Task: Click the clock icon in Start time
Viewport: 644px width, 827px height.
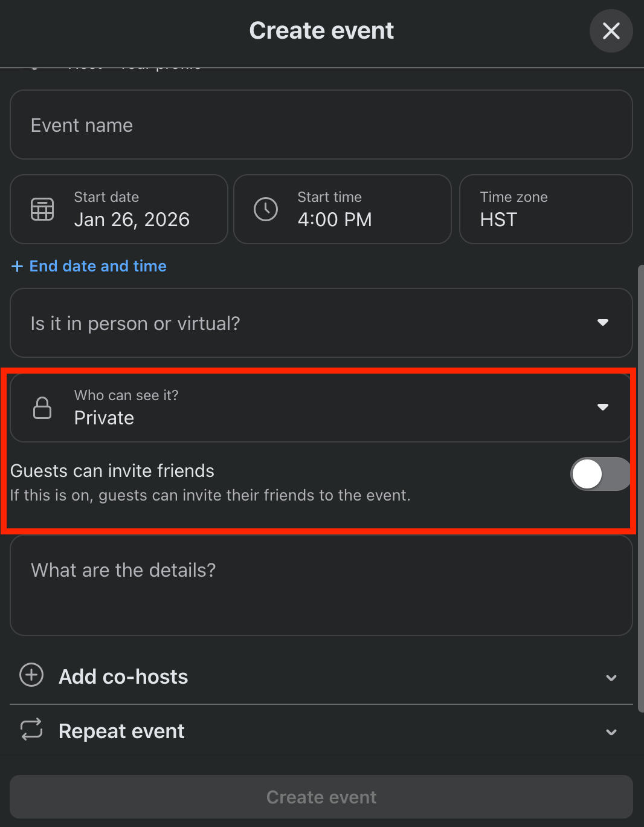Action: pyautogui.click(x=266, y=209)
